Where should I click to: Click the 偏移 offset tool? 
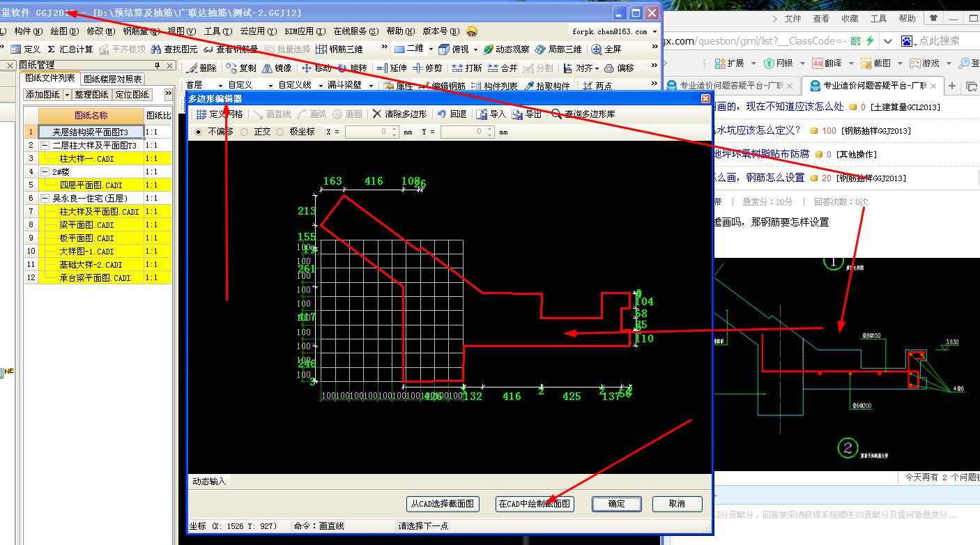(620, 68)
